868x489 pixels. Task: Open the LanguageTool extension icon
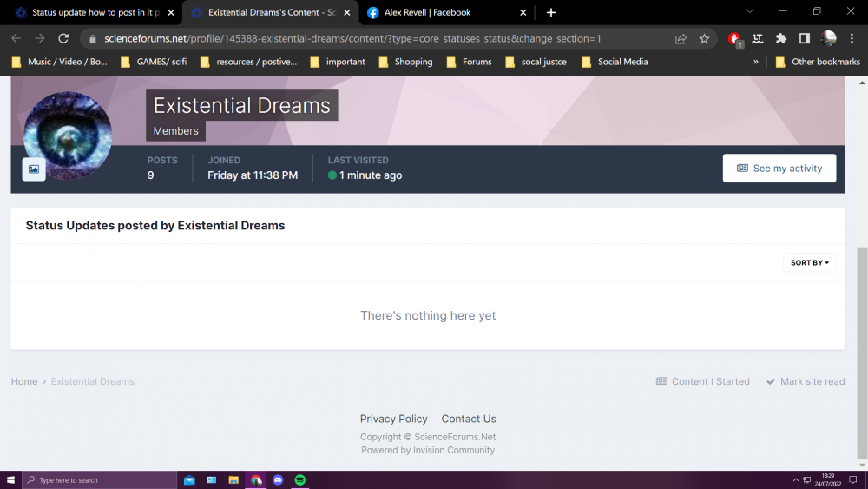(758, 39)
